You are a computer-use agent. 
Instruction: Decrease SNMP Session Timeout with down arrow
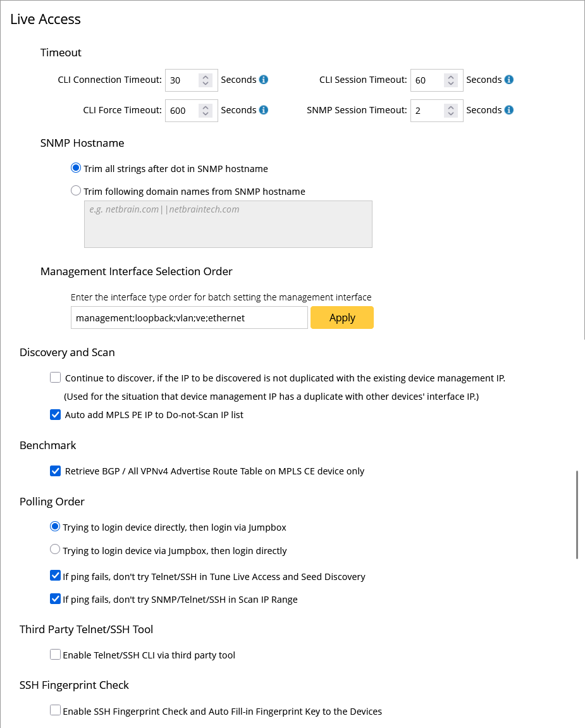[450, 113]
